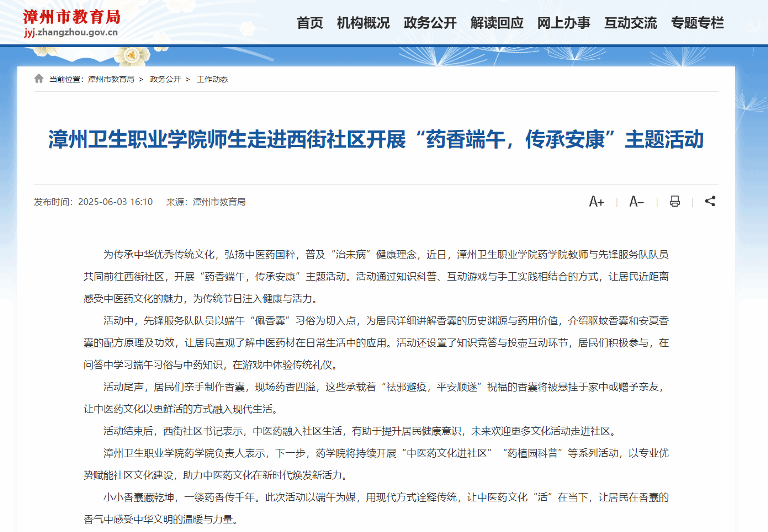The image size is (768, 532).
Task: Select 解读回应 in the top navigation
Action: pyautogui.click(x=497, y=23)
